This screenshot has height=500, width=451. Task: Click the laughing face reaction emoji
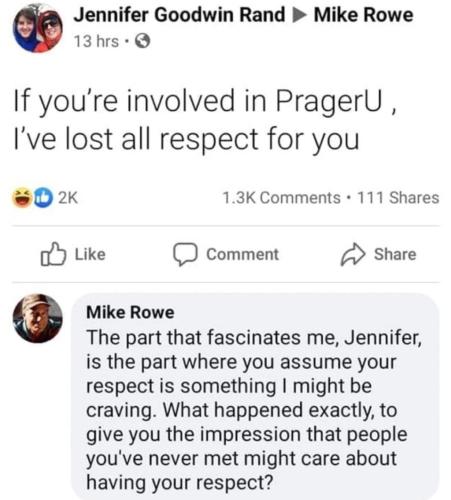tap(22, 198)
